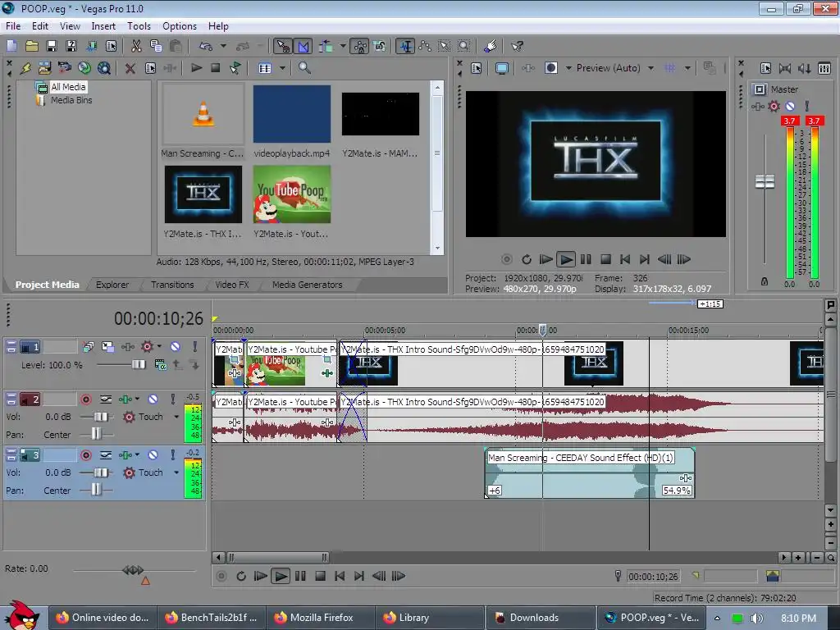Image resolution: width=840 pixels, height=630 pixels.
Task: Open track 2 automation mode Touch dropdown
Action: click(176, 417)
